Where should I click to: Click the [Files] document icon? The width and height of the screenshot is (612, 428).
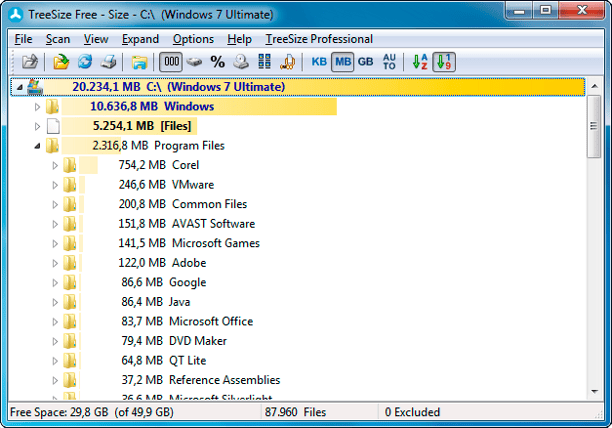(53, 126)
